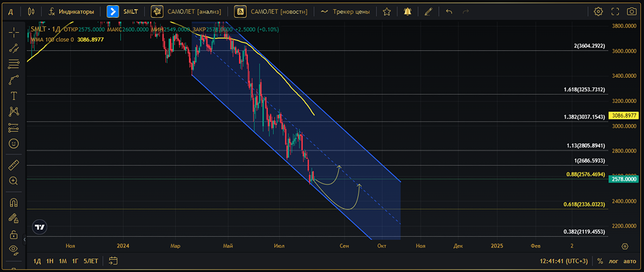644x272 pixels.
Task: Select the trend line drawing tool
Action: click(x=14, y=48)
